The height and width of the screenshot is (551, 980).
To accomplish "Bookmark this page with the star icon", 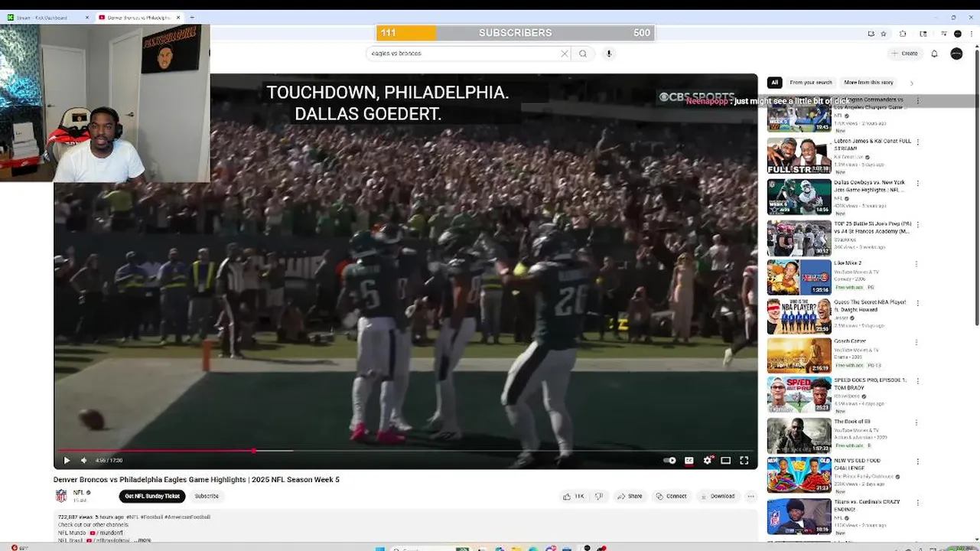I will (884, 34).
